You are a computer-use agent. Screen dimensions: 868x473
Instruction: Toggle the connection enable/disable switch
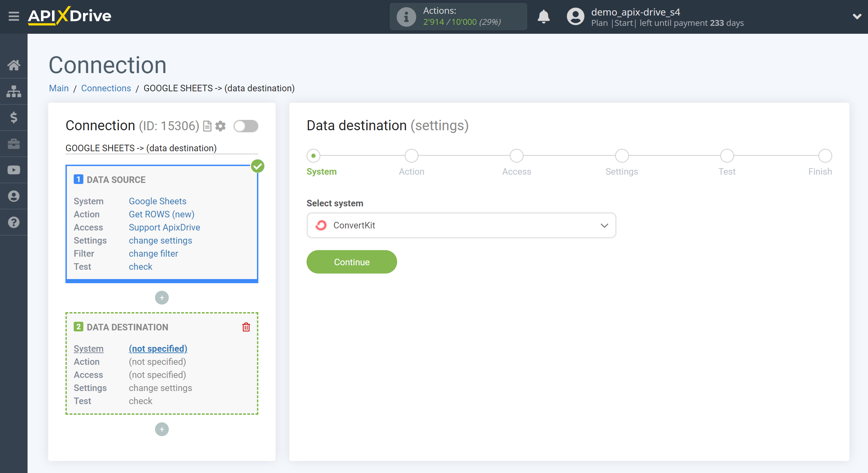[x=246, y=126]
